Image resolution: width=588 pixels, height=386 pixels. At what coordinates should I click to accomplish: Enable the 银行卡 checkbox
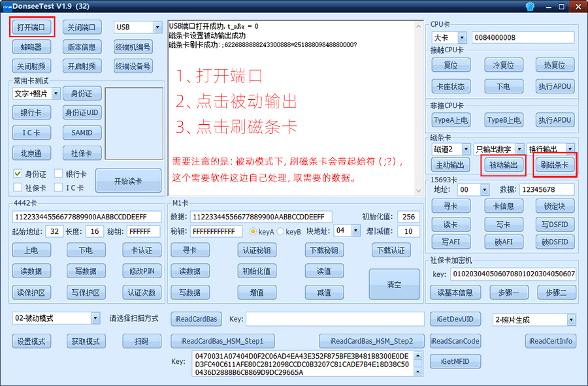59,174
